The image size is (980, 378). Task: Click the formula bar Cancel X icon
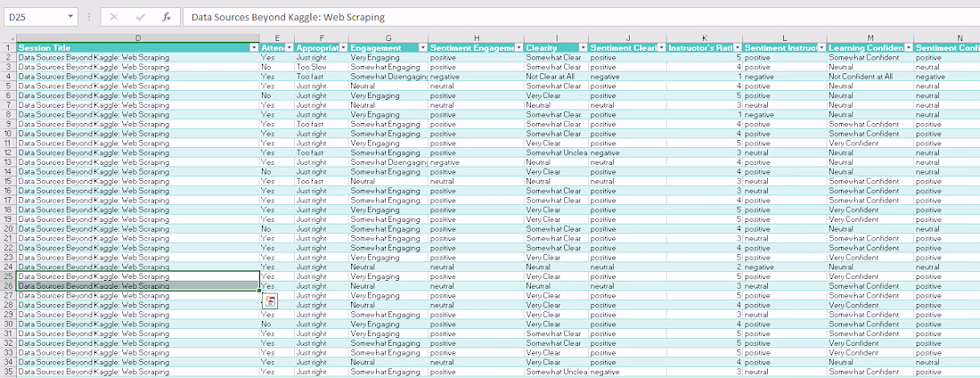tap(114, 18)
